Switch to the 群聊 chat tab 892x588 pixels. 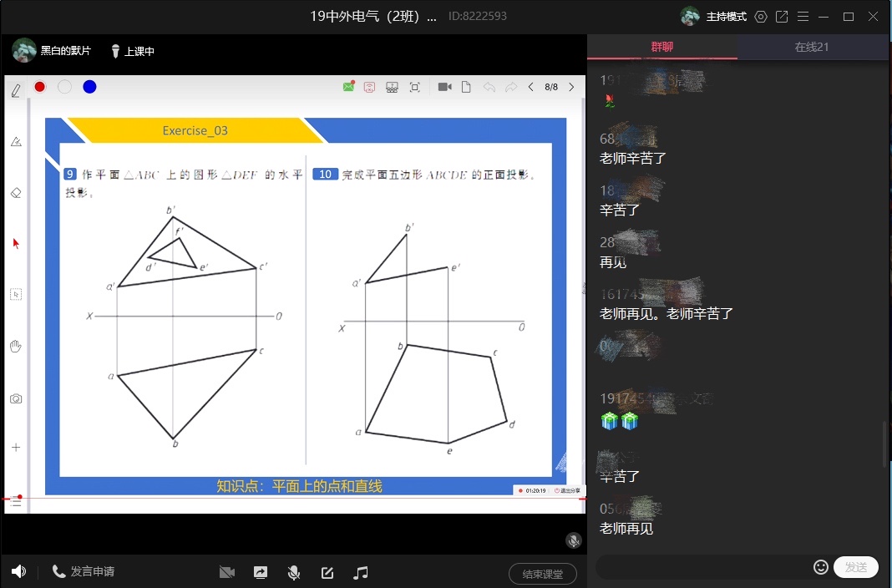tap(661, 47)
